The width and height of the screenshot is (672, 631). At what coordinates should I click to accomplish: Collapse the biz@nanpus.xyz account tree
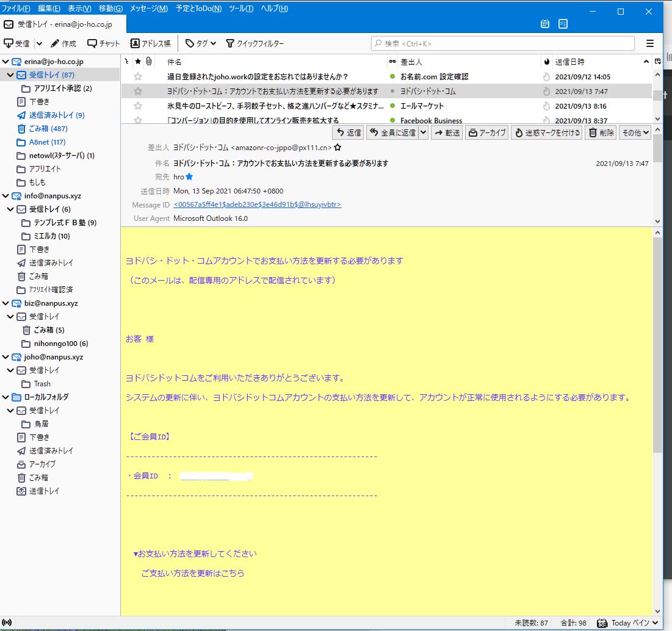[5, 303]
